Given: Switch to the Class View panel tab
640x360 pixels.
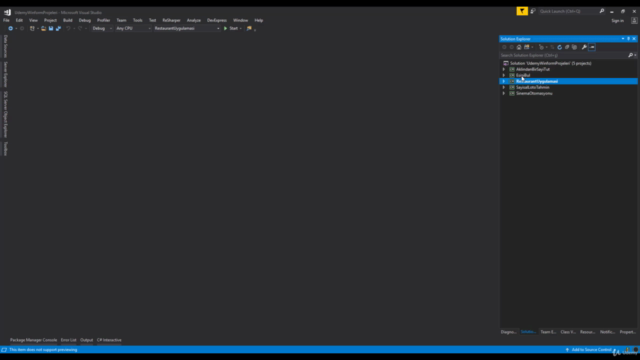Looking at the screenshot, I should tap(568, 332).
